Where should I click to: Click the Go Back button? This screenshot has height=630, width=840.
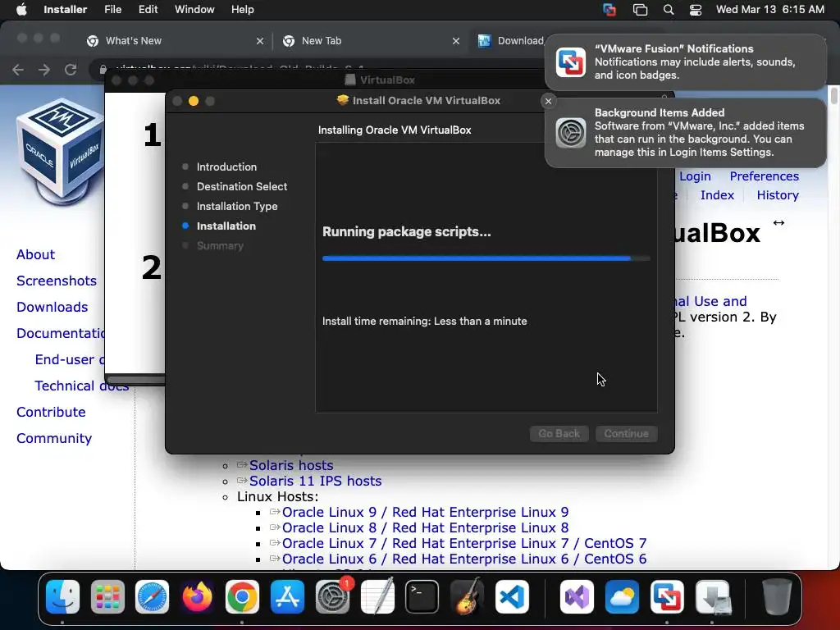pyautogui.click(x=559, y=433)
